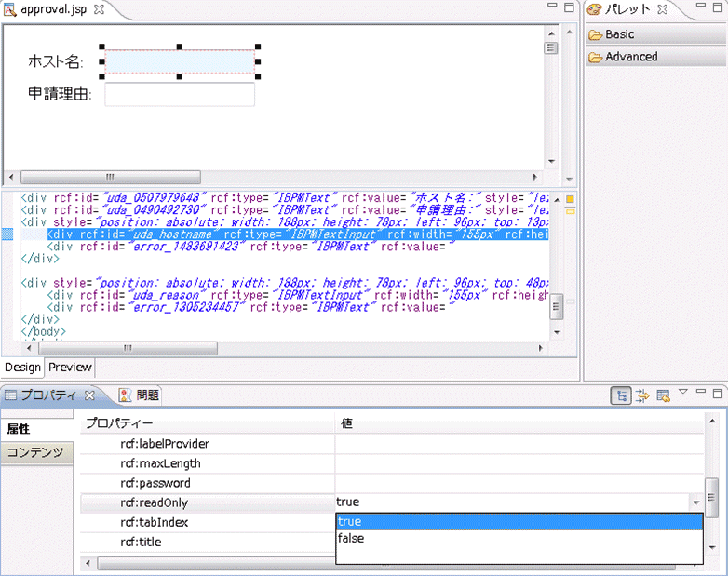Screen dimensions: 728x576
Task: Click the properties table vertical scrollbar thumb
Action: 711,498
